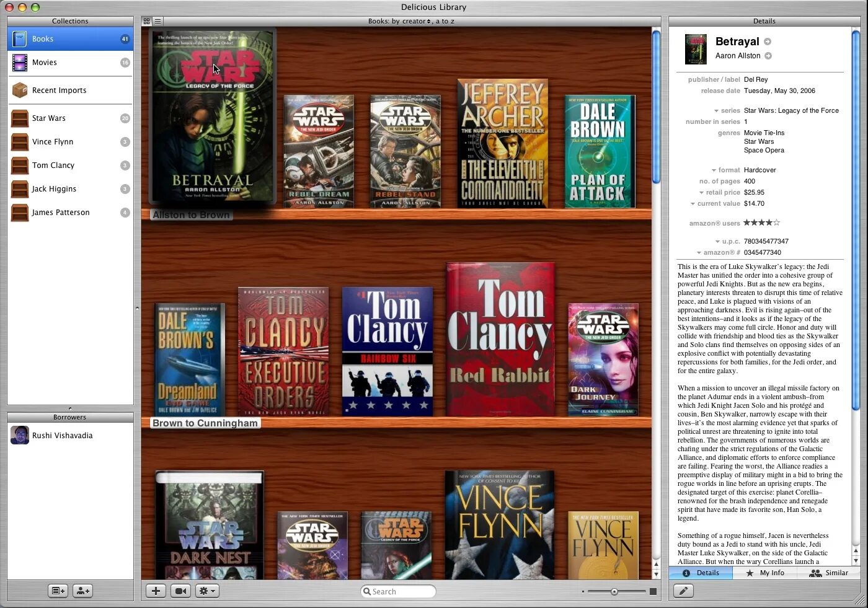Image resolution: width=868 pixels, height=608 pixels.
Task: Select the Tom Clancy shelf icon
Action: click(x=20, y=165)
